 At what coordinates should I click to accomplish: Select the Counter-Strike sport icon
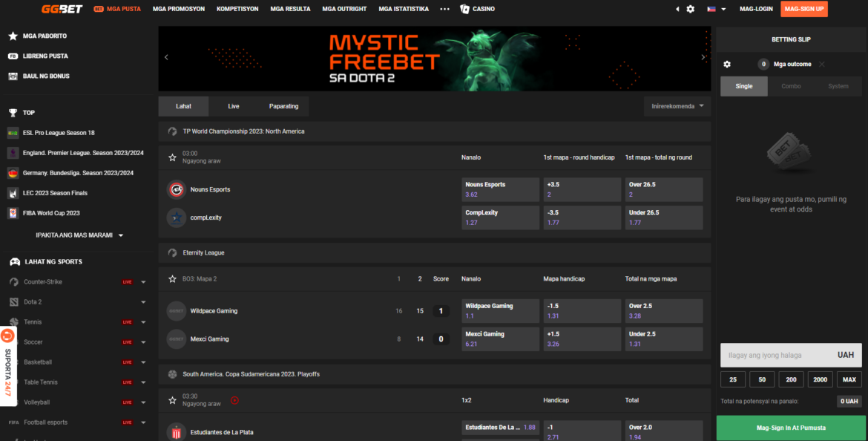coord(14,282)
